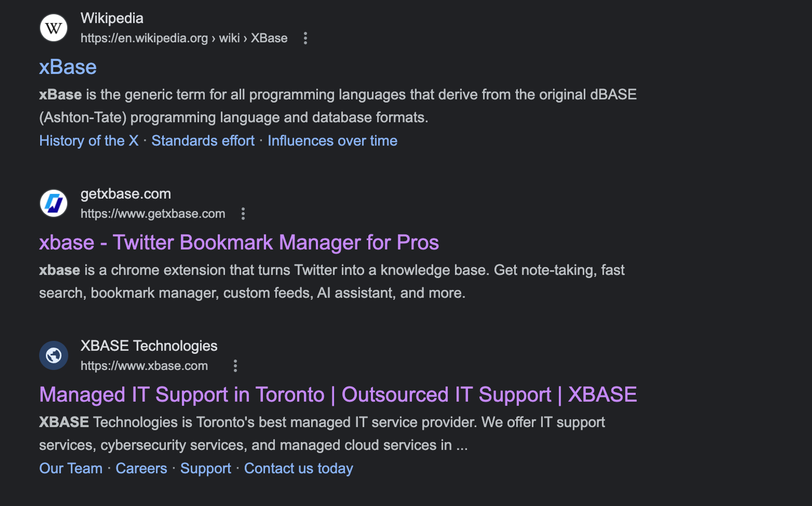Image resolution: width=812 pixels, height=506 pixels.
Task: Click the https://www.getxbase.com URL text
Action: [153, 214]
